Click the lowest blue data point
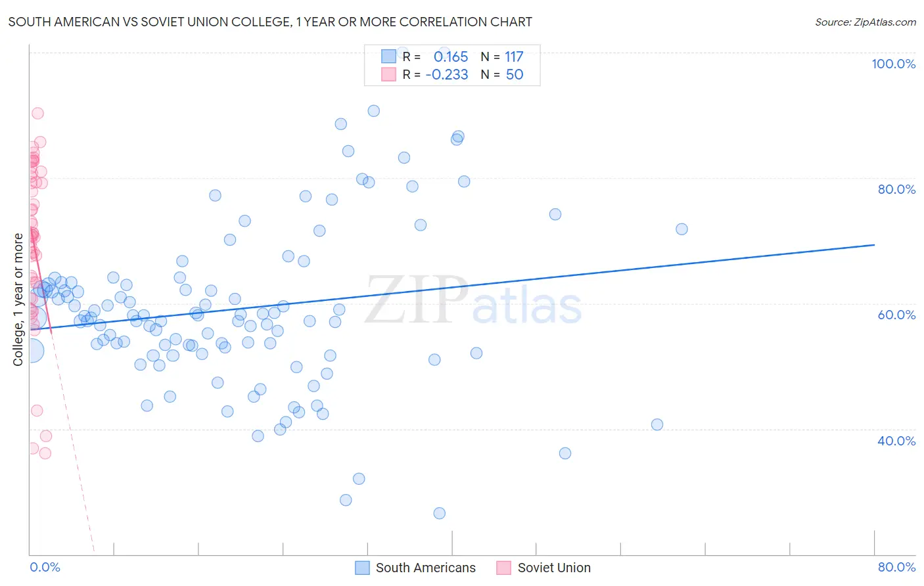Viewport: 924px width, 586px height. coord(440,513)
